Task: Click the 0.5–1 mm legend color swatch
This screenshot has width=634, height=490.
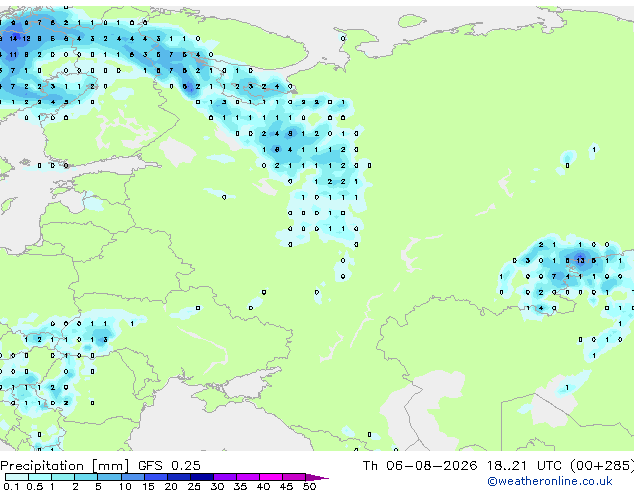Action: [x=40, y=477]
